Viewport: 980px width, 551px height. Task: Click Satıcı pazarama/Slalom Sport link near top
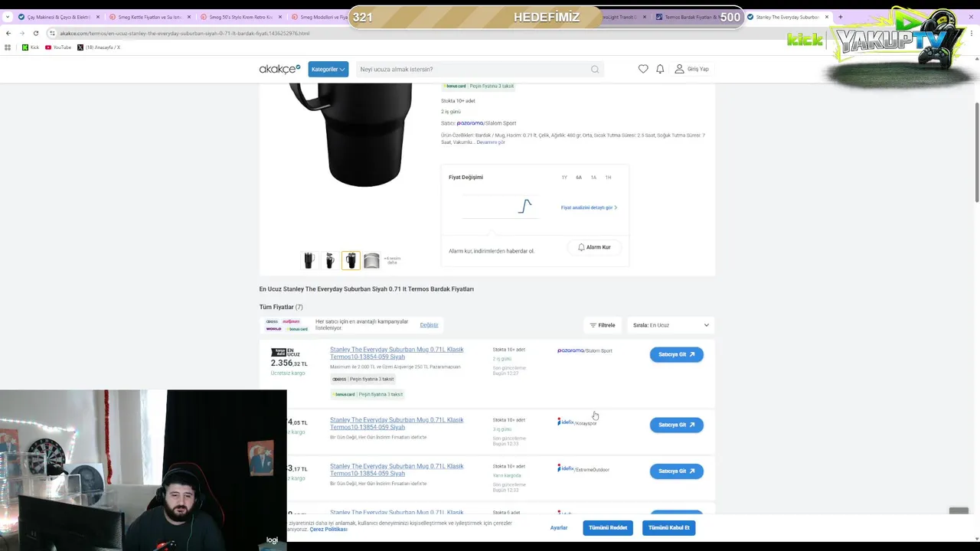tap(487, 123)
